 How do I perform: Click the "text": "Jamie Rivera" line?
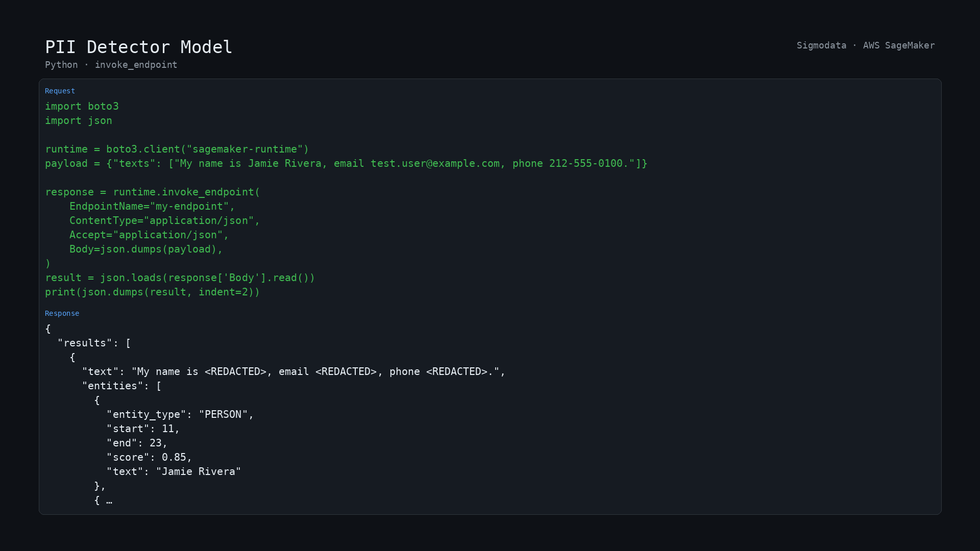pyautogui.click(x=174, y=471)
